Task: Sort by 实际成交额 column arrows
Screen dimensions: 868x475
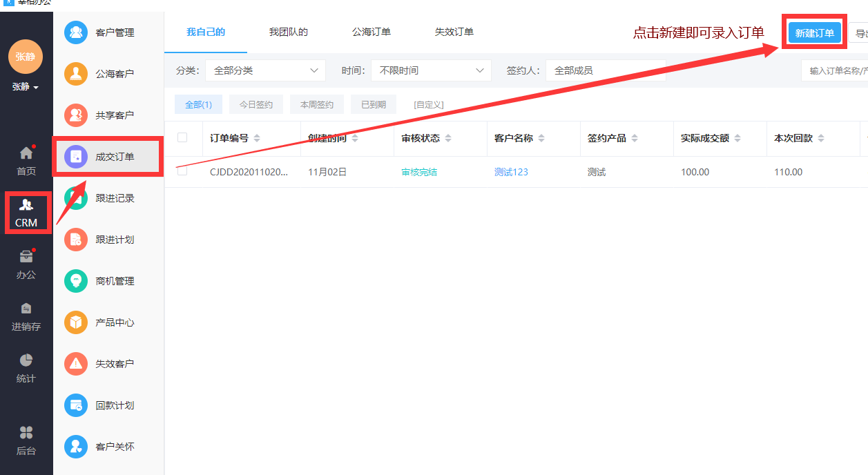Action: pyautogui.click(x=737, y=139)
